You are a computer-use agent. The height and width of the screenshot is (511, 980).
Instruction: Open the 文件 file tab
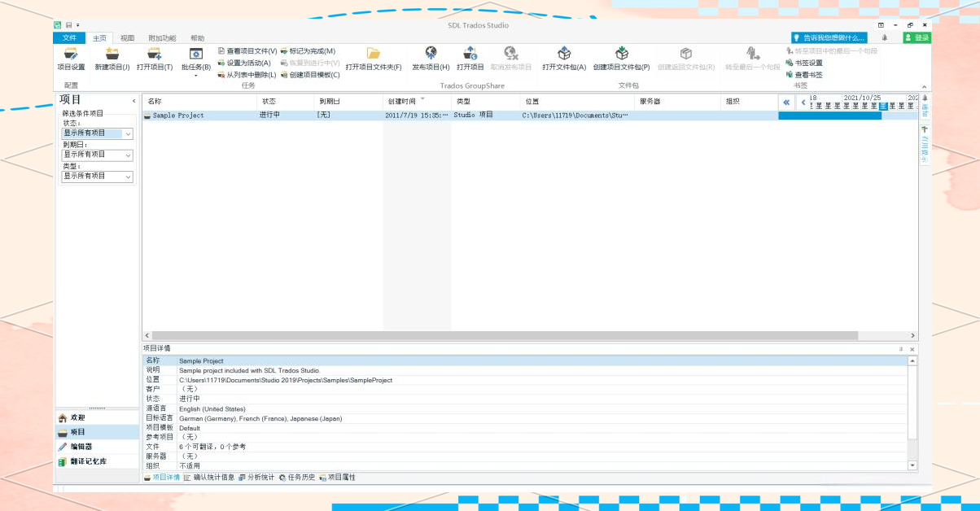69,38
